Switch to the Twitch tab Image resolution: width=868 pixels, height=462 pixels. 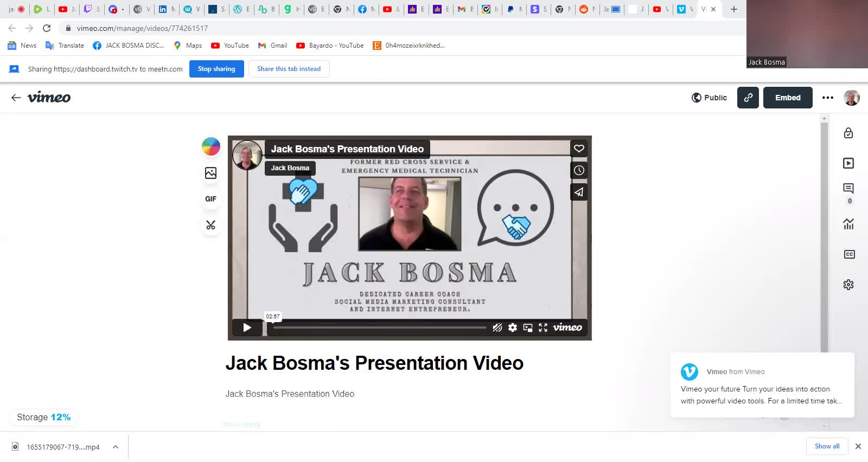pyautogui.click(x=92, y=9)
